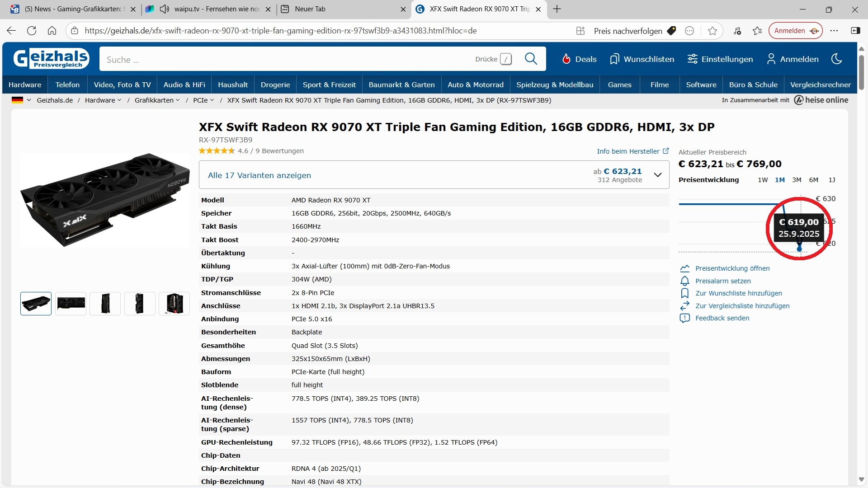Click price chart data point marker

pyautogui.click(x=799, y=249)
